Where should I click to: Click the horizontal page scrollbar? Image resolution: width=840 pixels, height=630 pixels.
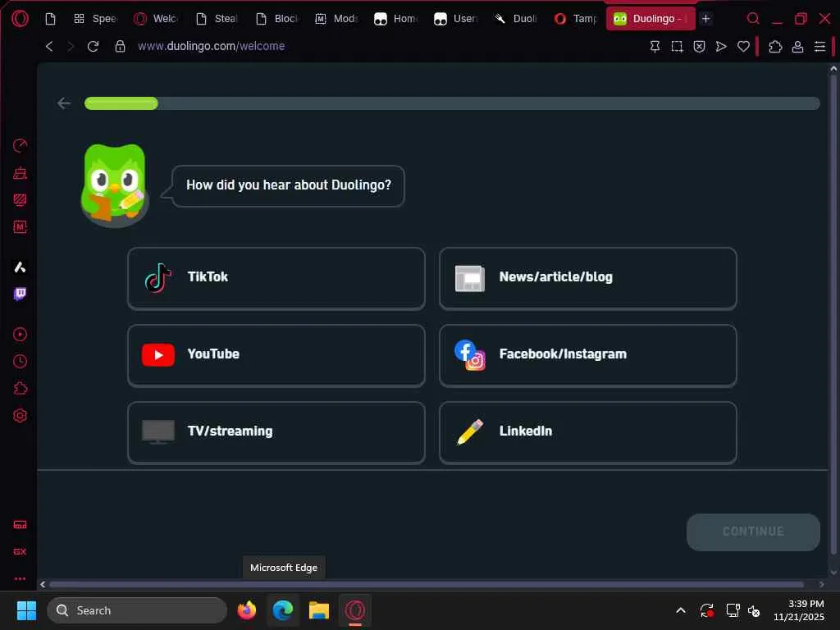pos(427,584)
